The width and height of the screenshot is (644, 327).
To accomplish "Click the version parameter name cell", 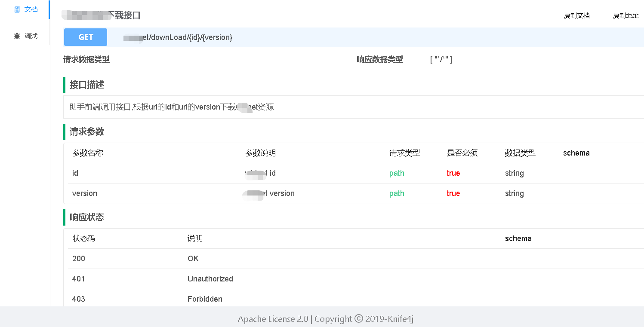I will [x=85, y=193].
